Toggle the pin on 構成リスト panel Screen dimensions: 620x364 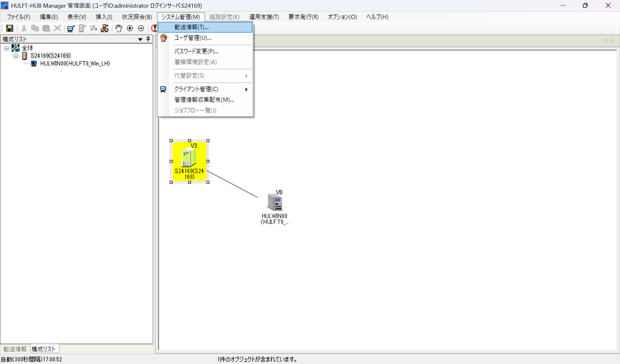148,39
